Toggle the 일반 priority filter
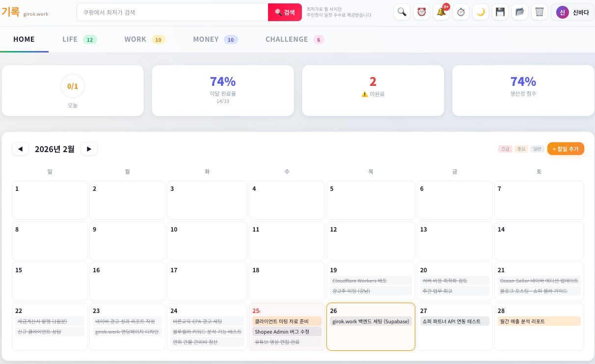The width and height of the screenshot is (595, 364). point(537,149)
